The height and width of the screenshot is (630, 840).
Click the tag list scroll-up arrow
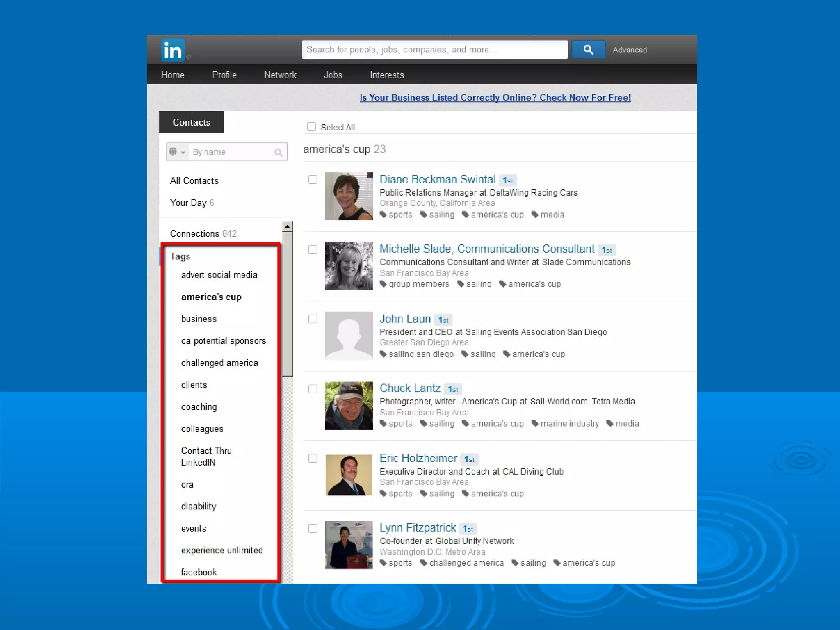click(x=288, y=226)
